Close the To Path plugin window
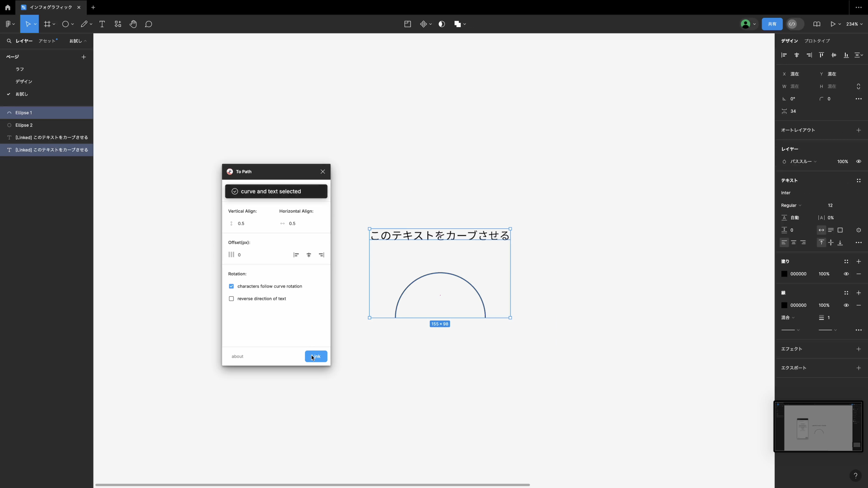 323,171
